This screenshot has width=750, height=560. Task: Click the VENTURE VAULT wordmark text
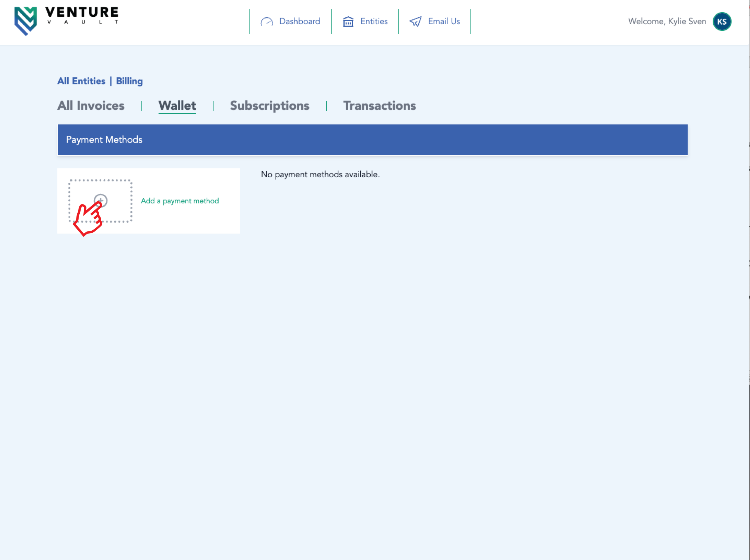point(82,15)
